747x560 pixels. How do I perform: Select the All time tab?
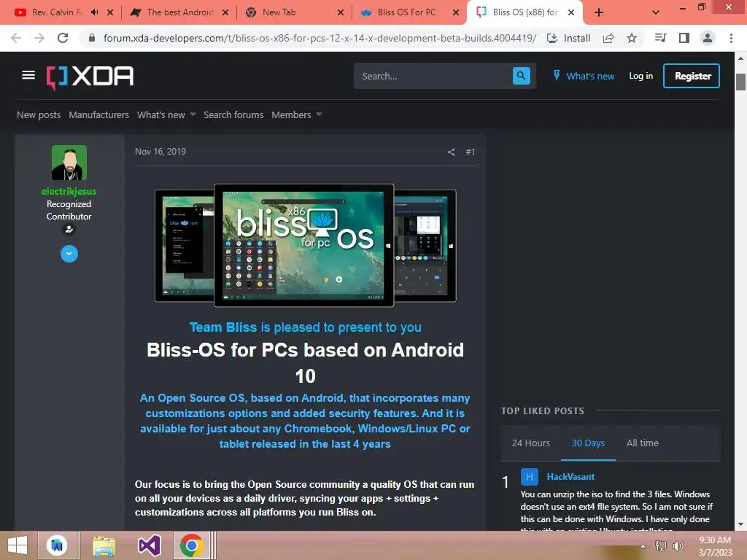click(642, 443)
